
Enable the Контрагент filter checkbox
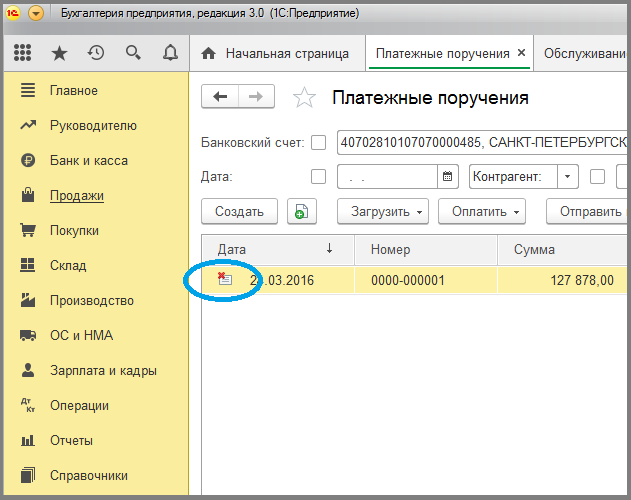pyautogui.click(x=597, y=176)
